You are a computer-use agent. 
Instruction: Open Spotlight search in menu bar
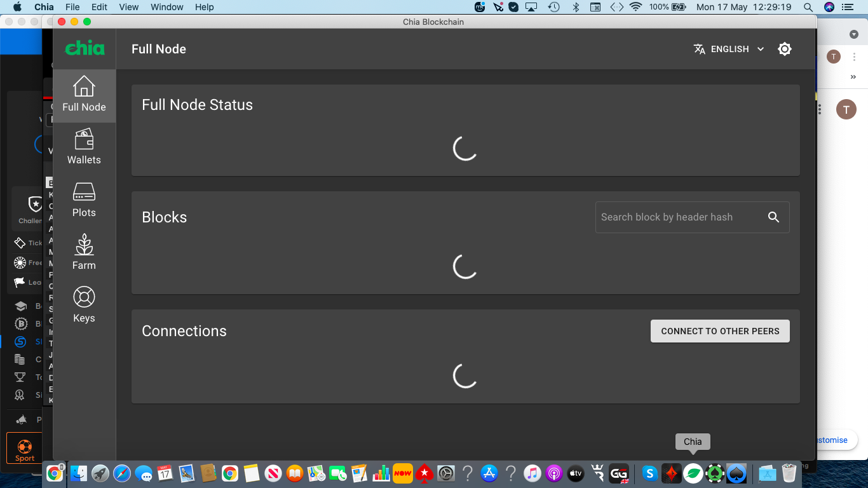(x=808, y=7)
